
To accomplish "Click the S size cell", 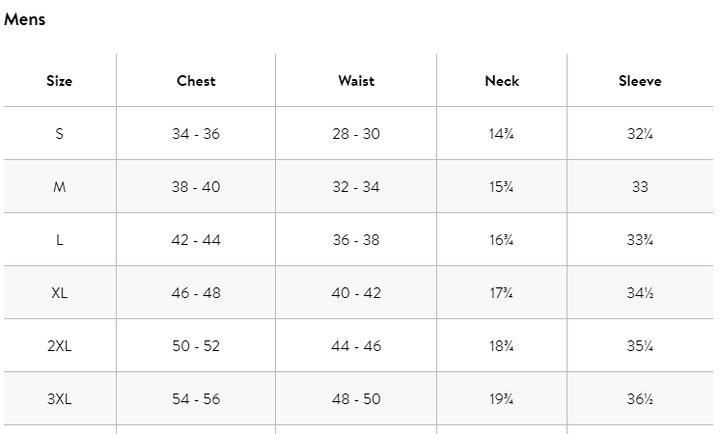I will tap(59, 134).
